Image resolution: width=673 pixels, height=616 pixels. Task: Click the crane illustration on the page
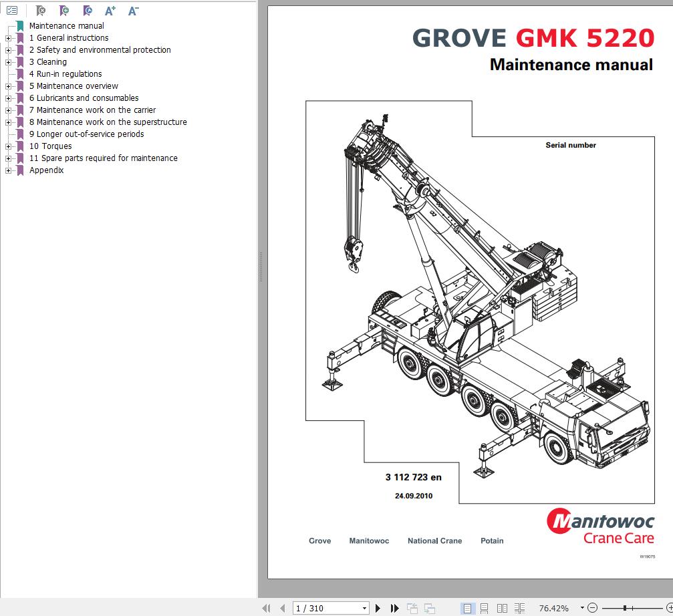coord(485,296)
